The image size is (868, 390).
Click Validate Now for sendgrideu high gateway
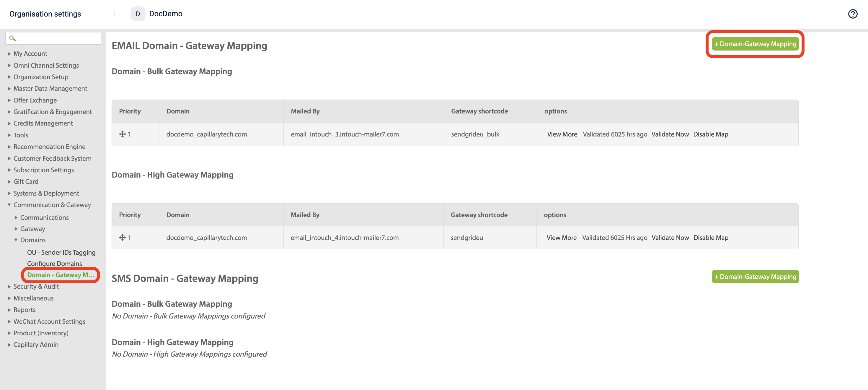click(x=670, y=238)
